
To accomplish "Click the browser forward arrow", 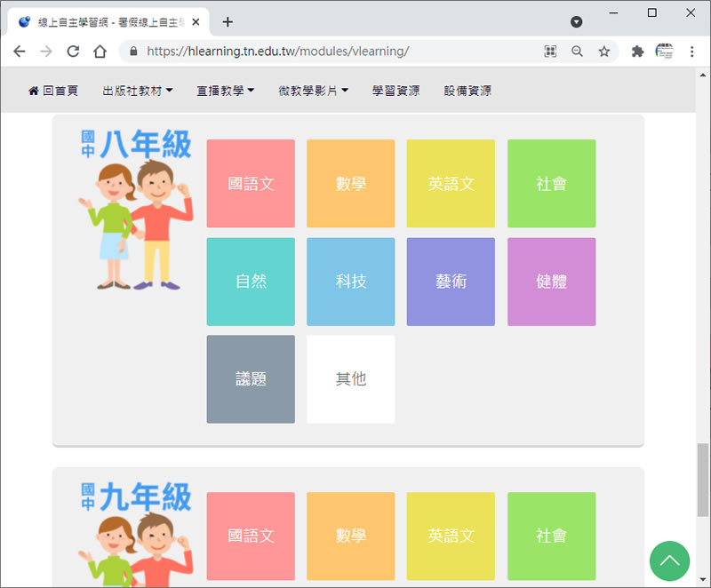I will coord(46,52).
